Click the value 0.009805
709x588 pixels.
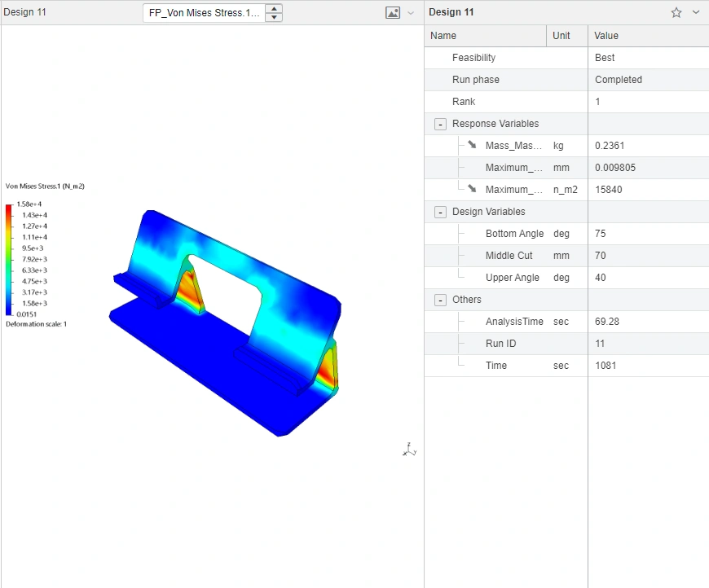[x=615, y=168]
